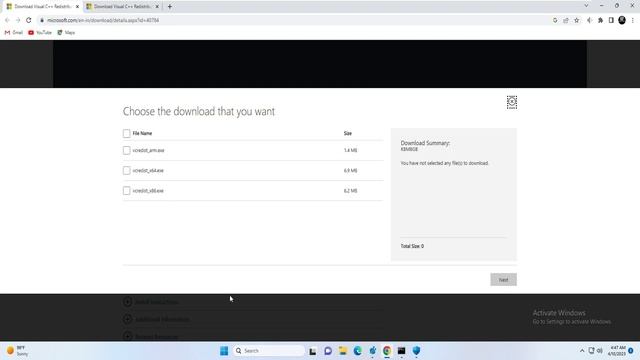This screenshot has width=640, height=360.
Task: Open the notification badge in the taskbar
Action: 631,351
